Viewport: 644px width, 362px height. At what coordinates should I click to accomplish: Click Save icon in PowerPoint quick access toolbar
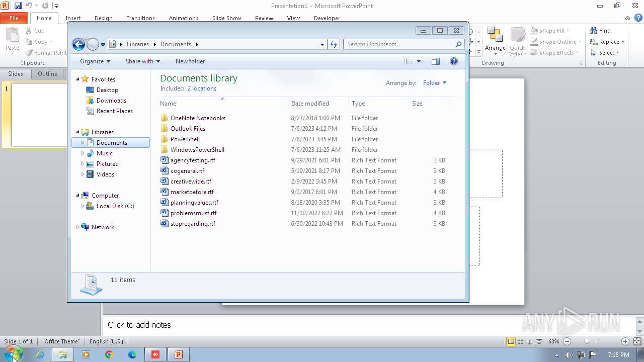(x=18, y=6)
